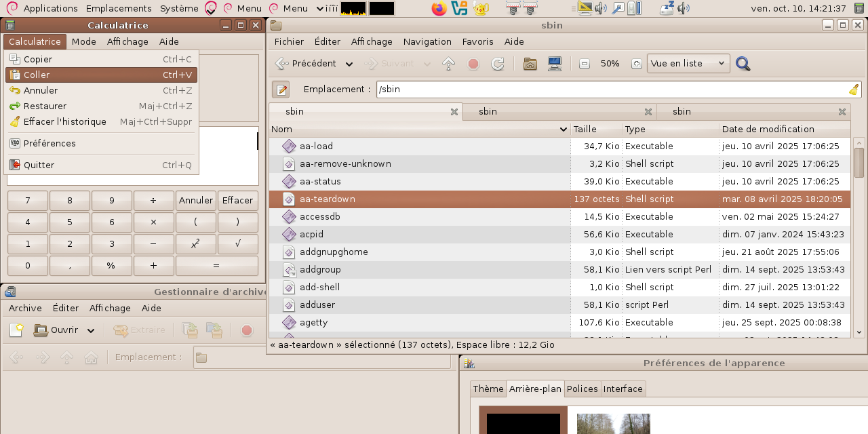The height and width of the screenshot is (434, 868).
Task: Click the Home folder icon in file manager toolbar
Action: click(x=530, y=64)
